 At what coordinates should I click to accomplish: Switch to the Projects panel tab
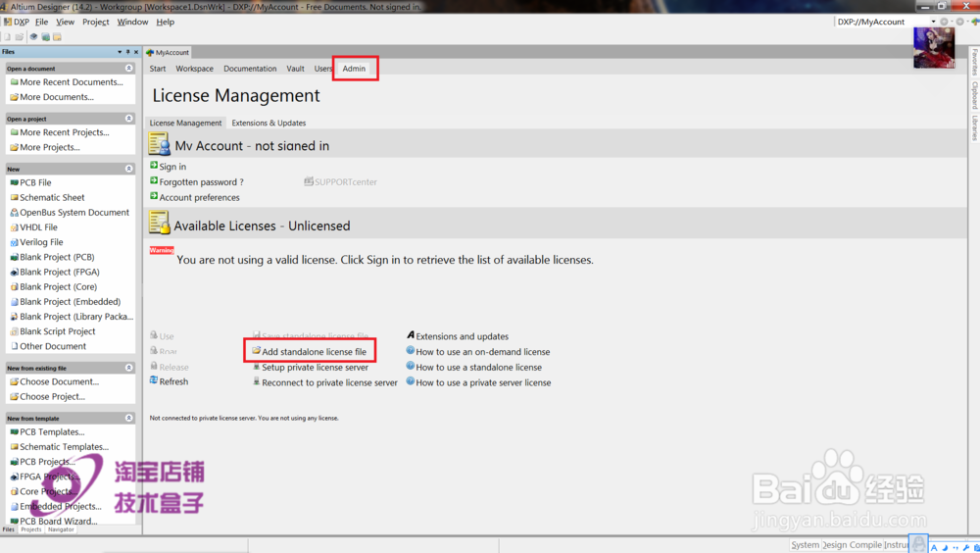coord(30,529)
